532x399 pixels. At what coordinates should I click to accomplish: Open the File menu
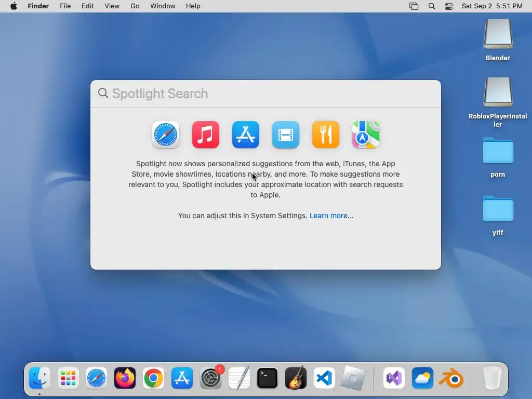point(65,6)
